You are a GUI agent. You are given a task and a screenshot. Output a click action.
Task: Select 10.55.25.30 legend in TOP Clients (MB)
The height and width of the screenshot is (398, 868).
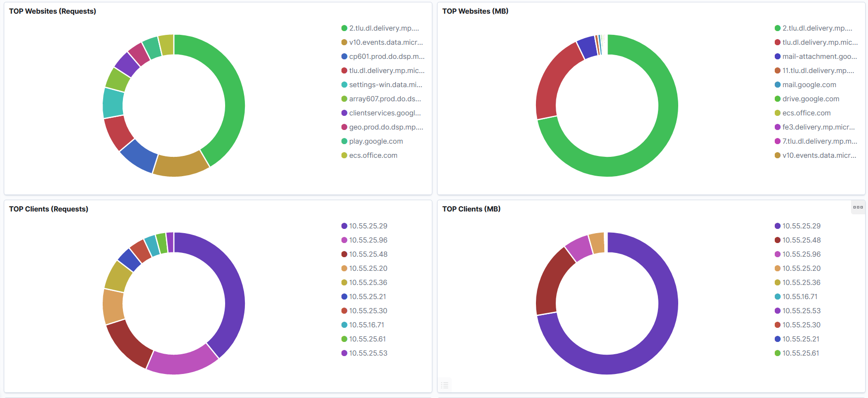coord(798,325)
